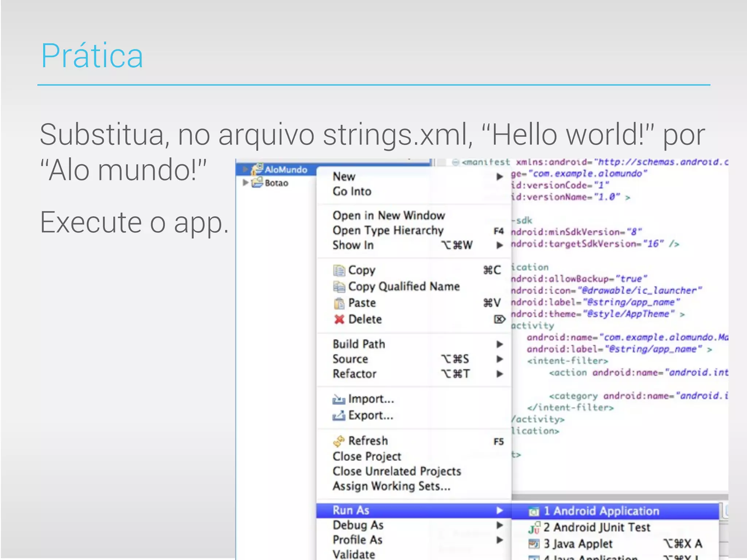
Task: Open the Build Path submenu
Action: tap(414, 344)
